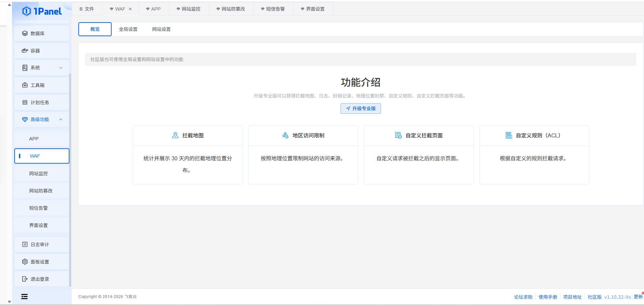
Task: Click the 拦截地图 feature card
Action: click(x=188, y=155)
